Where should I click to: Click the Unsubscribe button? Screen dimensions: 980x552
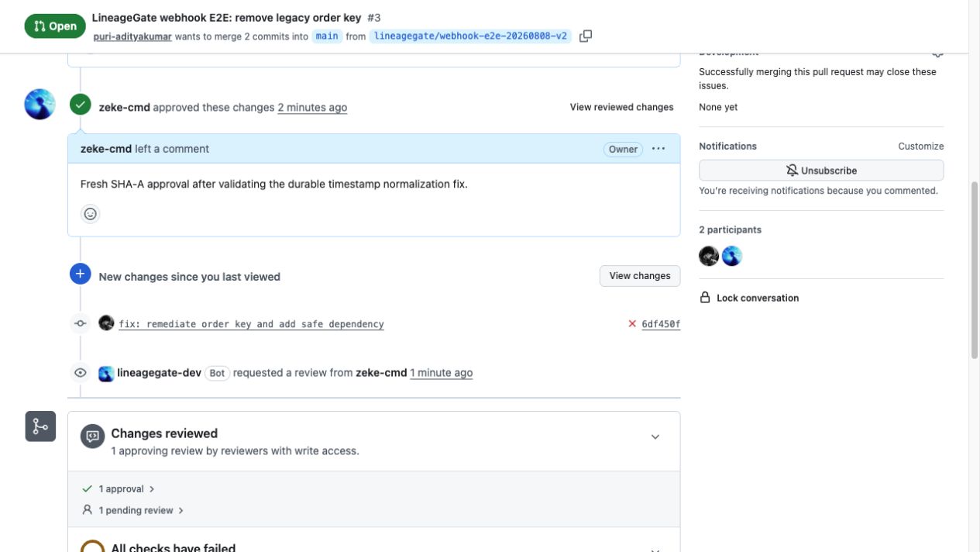click(821, 171)
